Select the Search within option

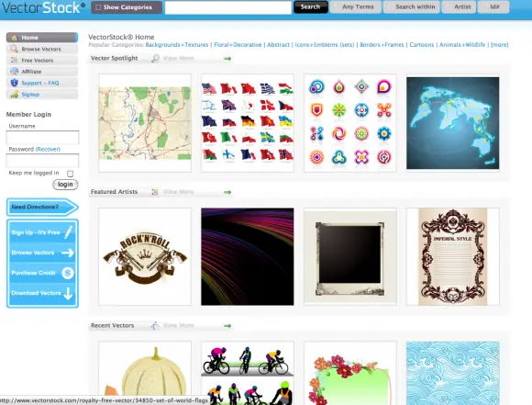[412, 6]
